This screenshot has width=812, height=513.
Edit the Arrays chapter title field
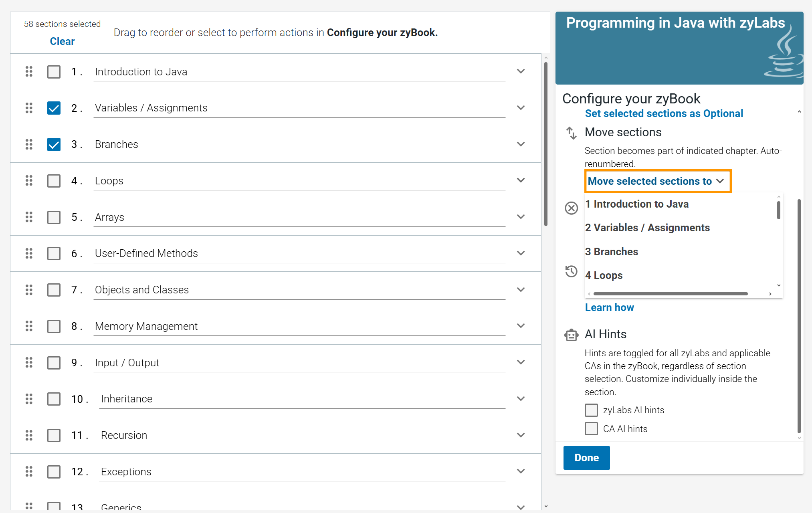point(299,217)
